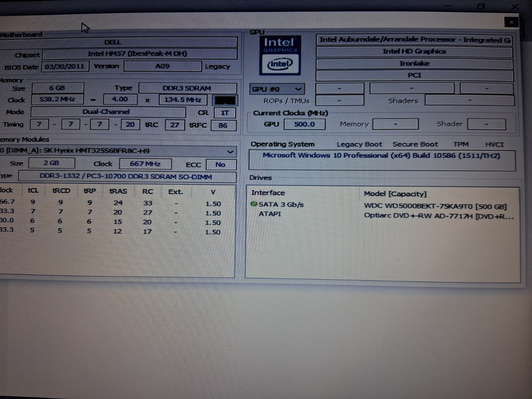
Task: Click the Secure Boot indicator
Action: tap(415, 144)
